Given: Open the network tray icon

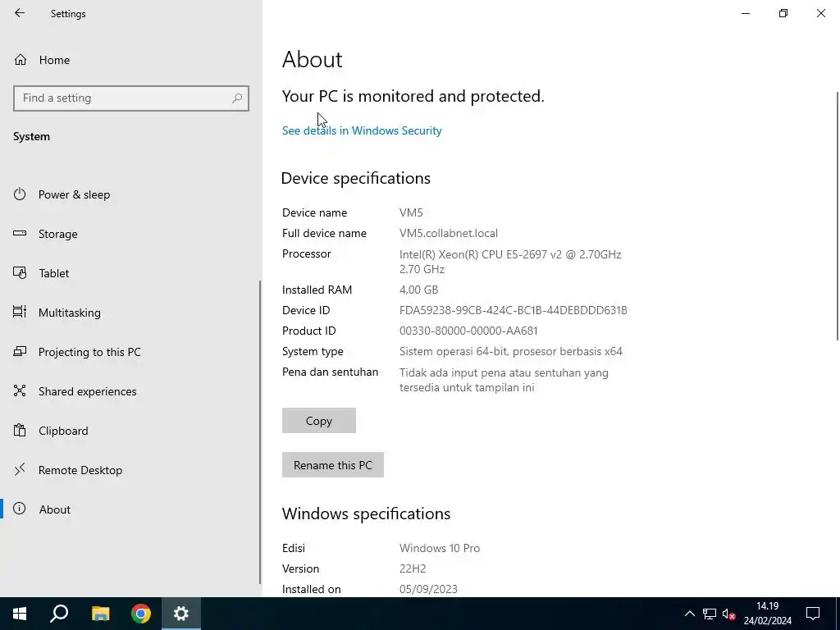Looking at the screenshot, I should pos(710,614).
